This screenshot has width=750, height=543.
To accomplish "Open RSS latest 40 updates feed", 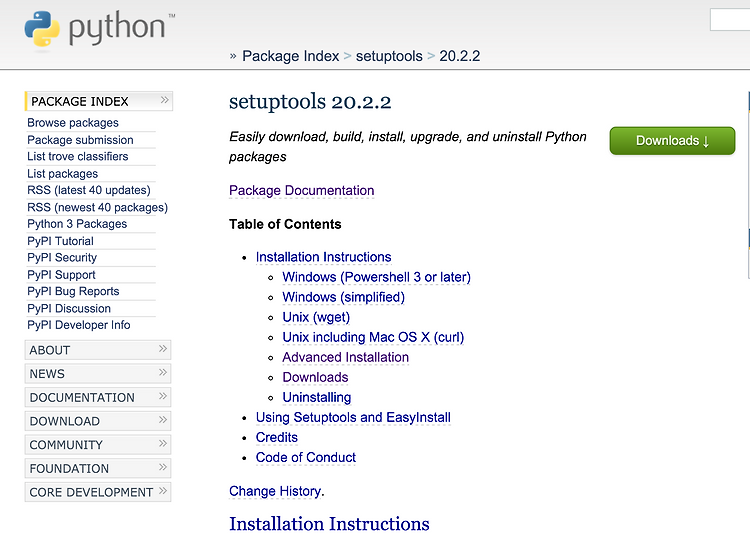I will (89, 190).
